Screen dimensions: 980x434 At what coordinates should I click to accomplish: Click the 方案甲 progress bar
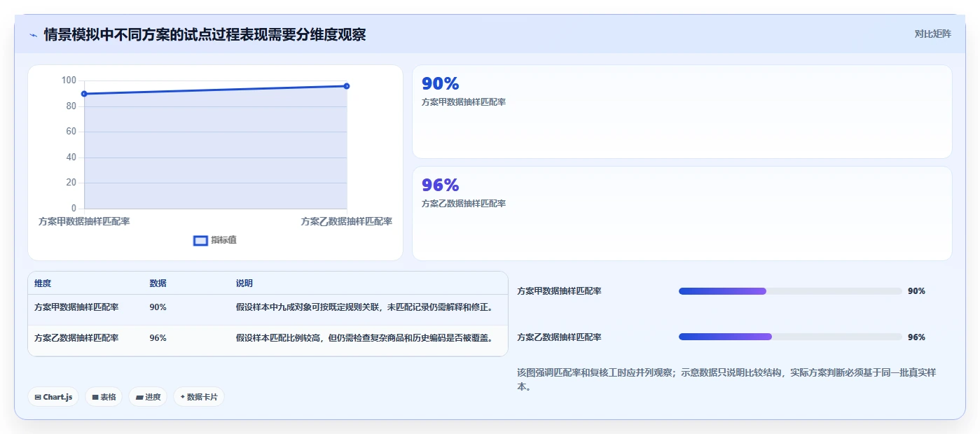[790, 291]
